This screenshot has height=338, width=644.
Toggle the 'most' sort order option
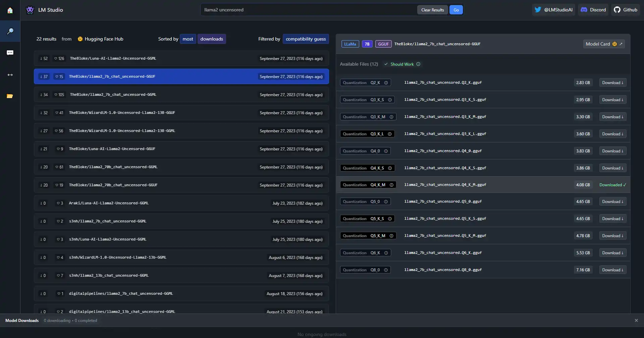[188, 39]
